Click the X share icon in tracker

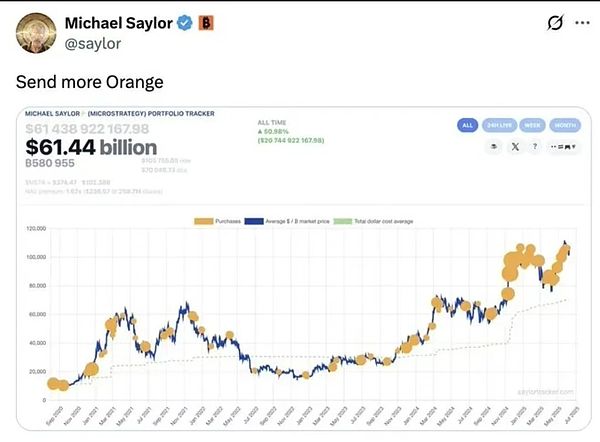[515, 146]
